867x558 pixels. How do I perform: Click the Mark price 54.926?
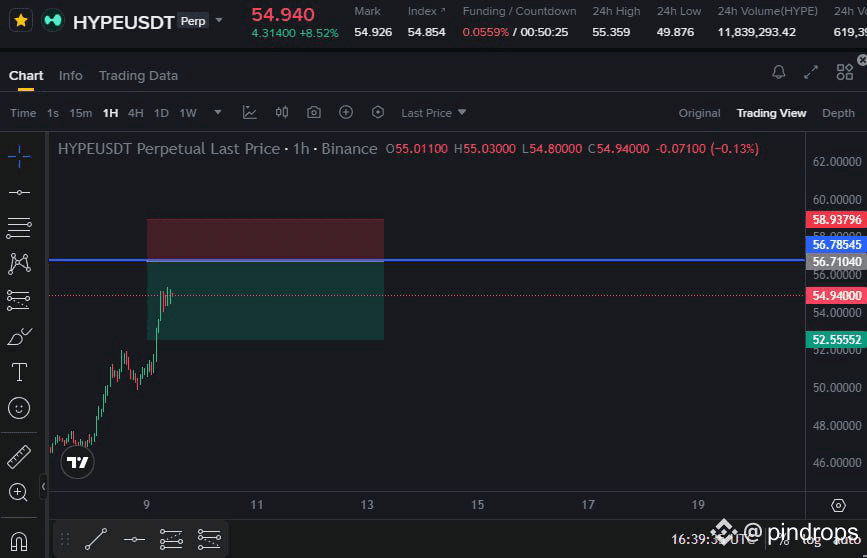click(x=373, y=32)
